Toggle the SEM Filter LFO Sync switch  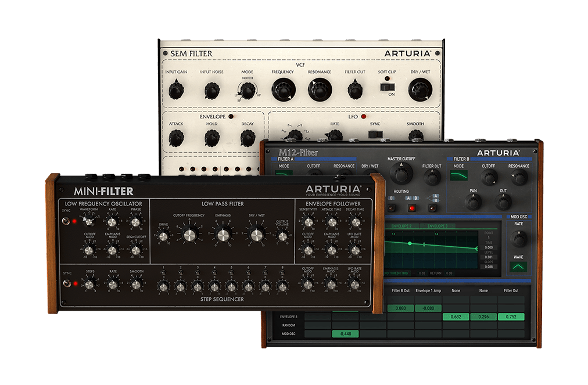[375, 134]
